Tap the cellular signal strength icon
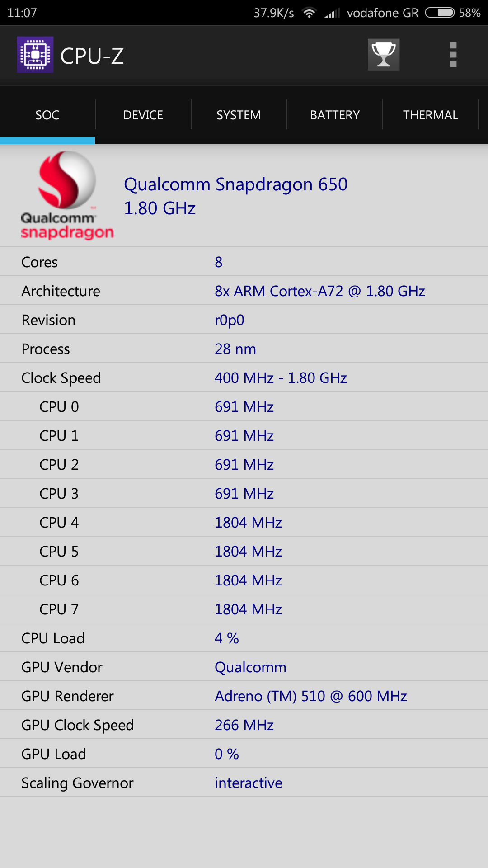Screen dimensions: 488x868 tap(332, 13)
